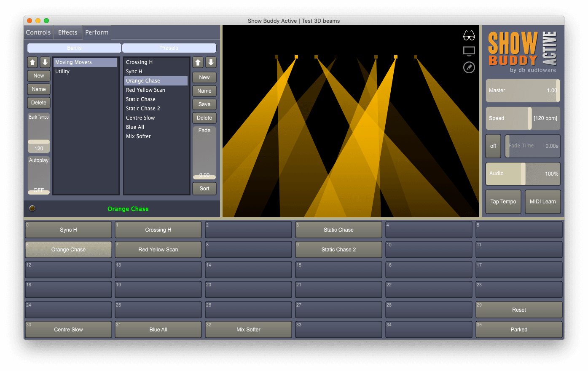Select the Banks header
This screenshot has height=371, width=588.
point(74,48)
